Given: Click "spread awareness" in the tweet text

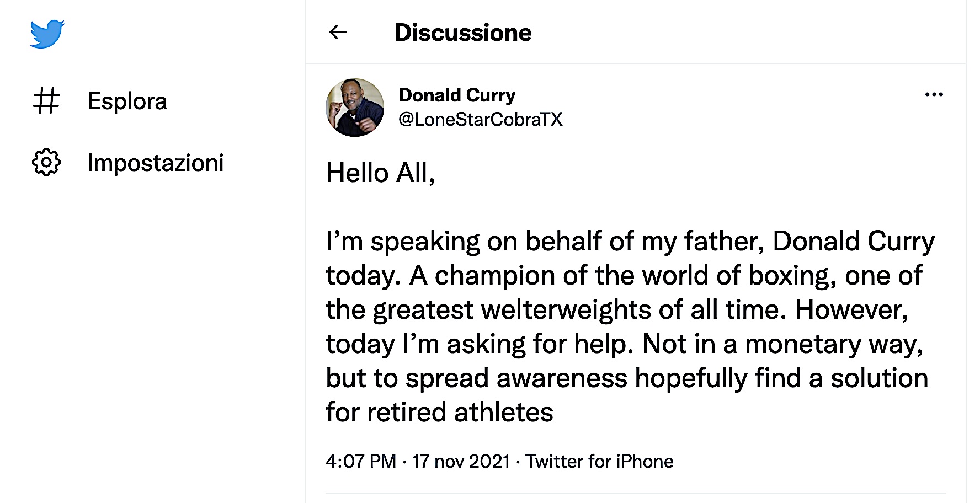Looking at the screenshot, I should [516, 378].
